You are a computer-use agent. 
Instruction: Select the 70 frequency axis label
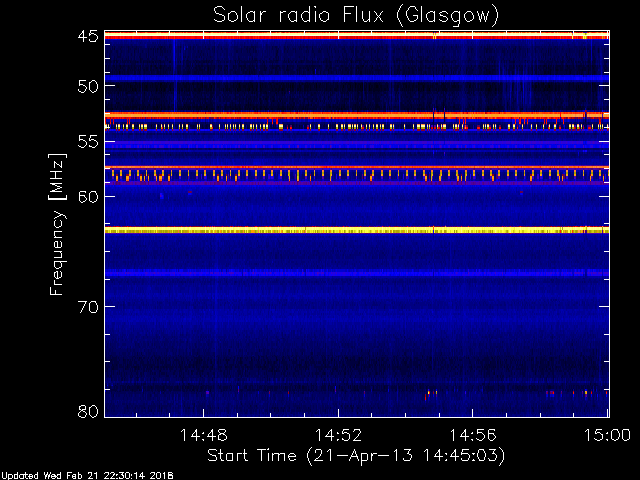tap(88, 307)
